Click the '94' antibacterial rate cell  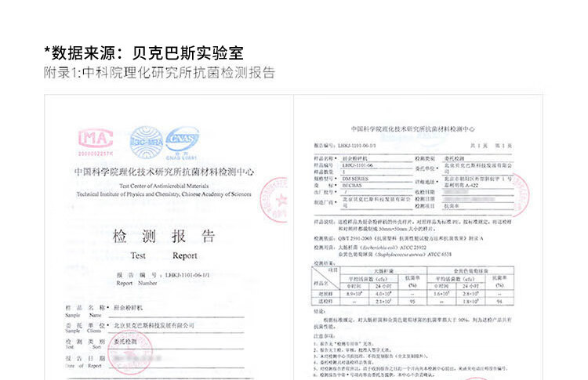(x=499, y=302)
